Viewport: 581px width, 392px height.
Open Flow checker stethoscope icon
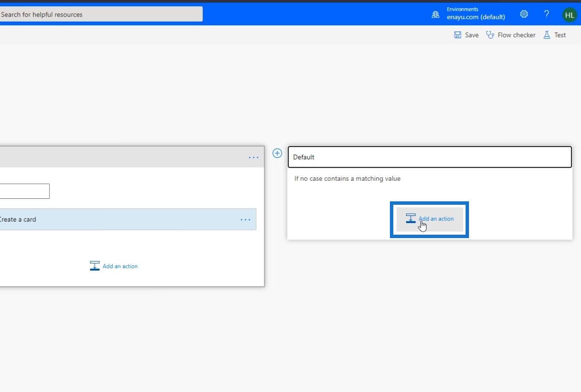coord(490,35)
